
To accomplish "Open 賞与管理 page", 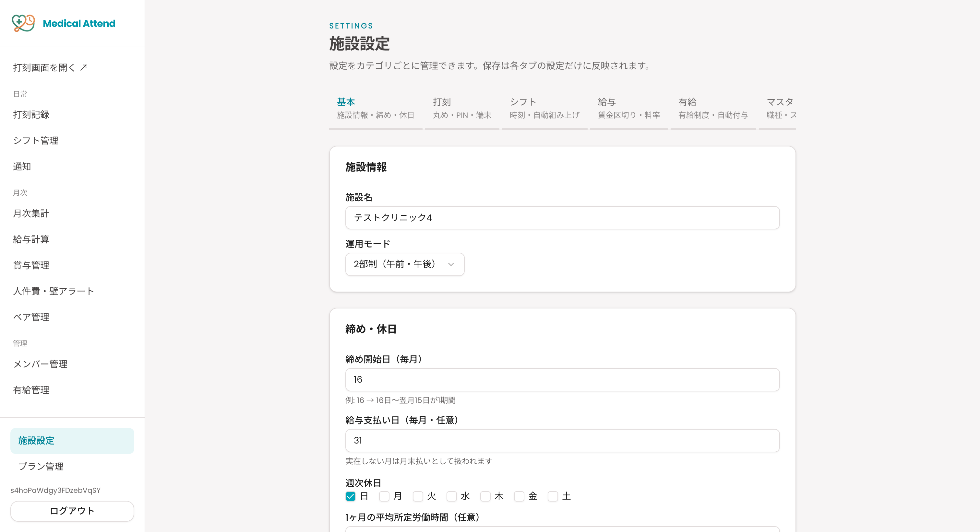I will point(31,265).
